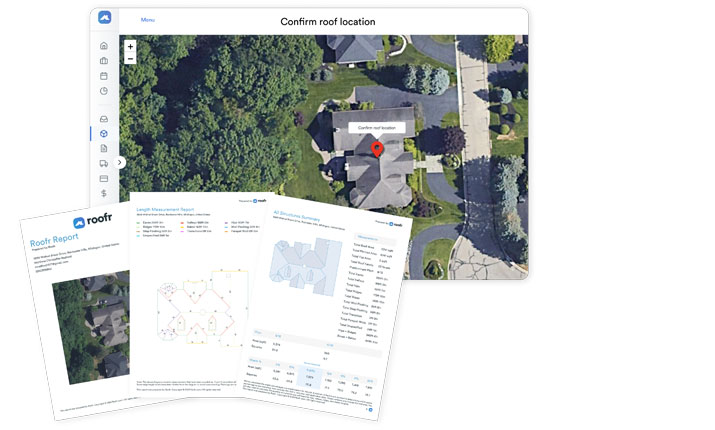Click the Roofr logo in the sidebar
Viewport: 715px width, 430px height.
pos(104,18)
